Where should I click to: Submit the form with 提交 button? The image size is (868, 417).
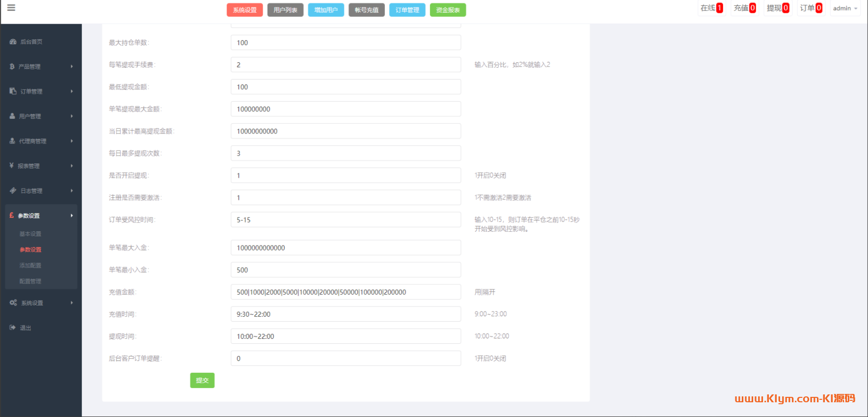click(202, 380)
